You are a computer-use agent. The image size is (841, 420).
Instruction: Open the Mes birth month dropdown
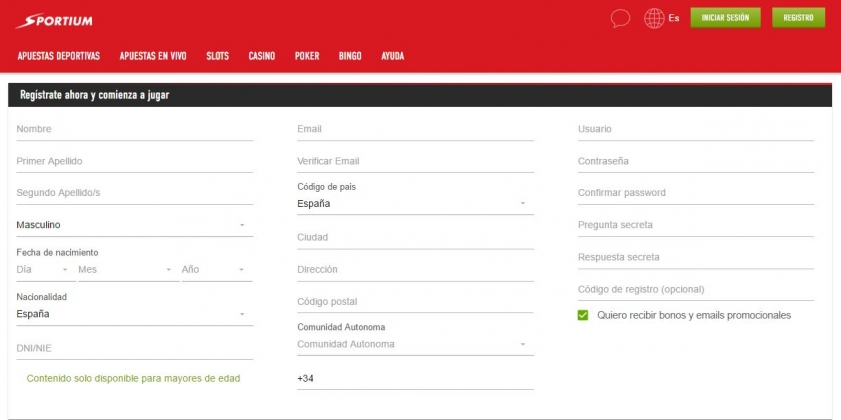pos(128,270)
